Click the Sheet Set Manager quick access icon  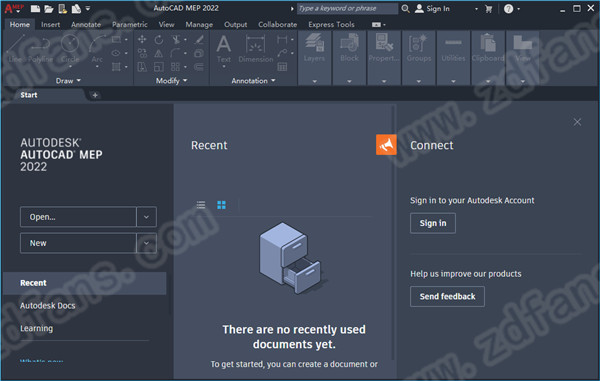click(76, 8)
